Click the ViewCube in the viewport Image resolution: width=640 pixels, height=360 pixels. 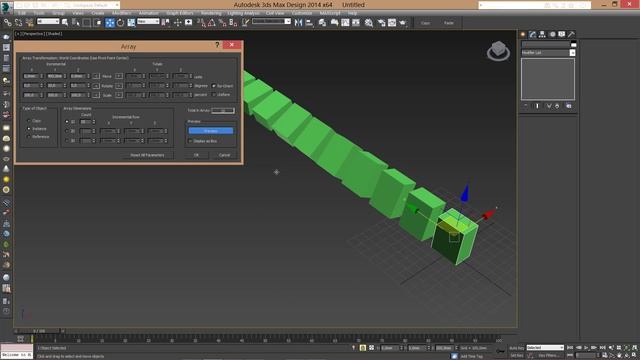(x=498, y=51)
